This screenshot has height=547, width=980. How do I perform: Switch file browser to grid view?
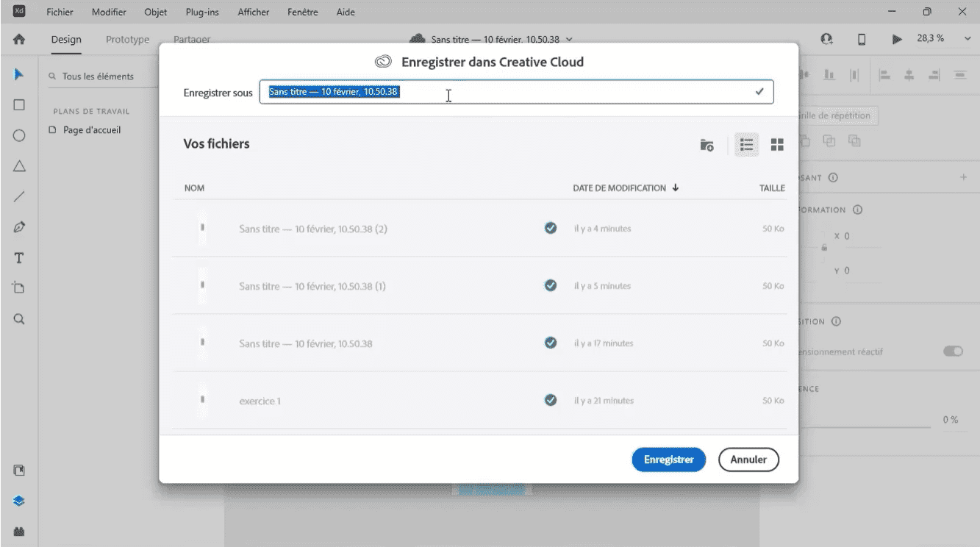[777, 145]
